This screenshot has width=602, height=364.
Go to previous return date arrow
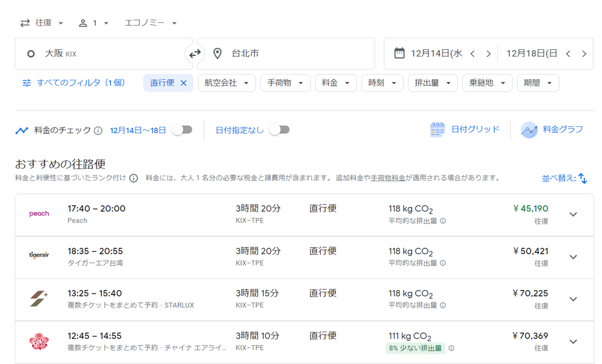568,53
